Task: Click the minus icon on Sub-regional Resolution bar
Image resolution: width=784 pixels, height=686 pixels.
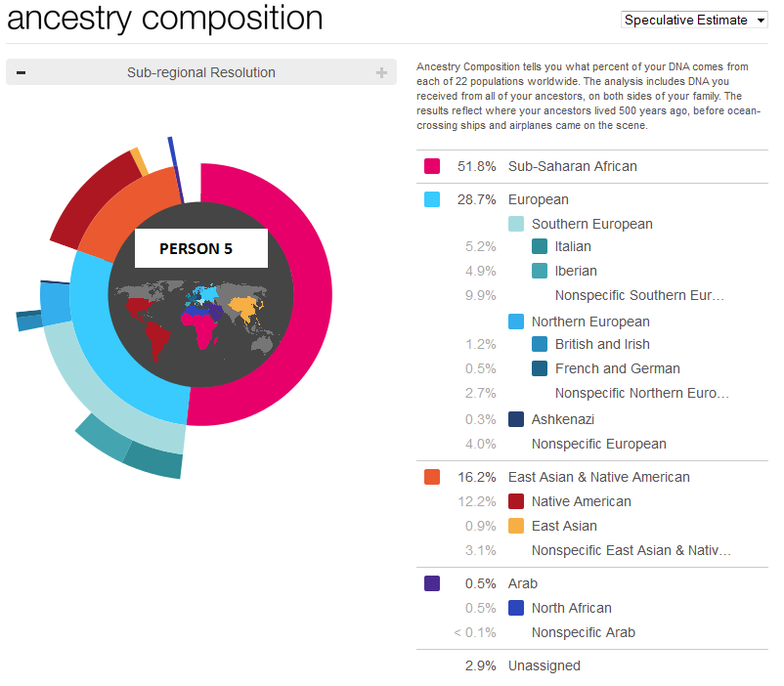Action: pyautogui.click(x=20, y=72)
